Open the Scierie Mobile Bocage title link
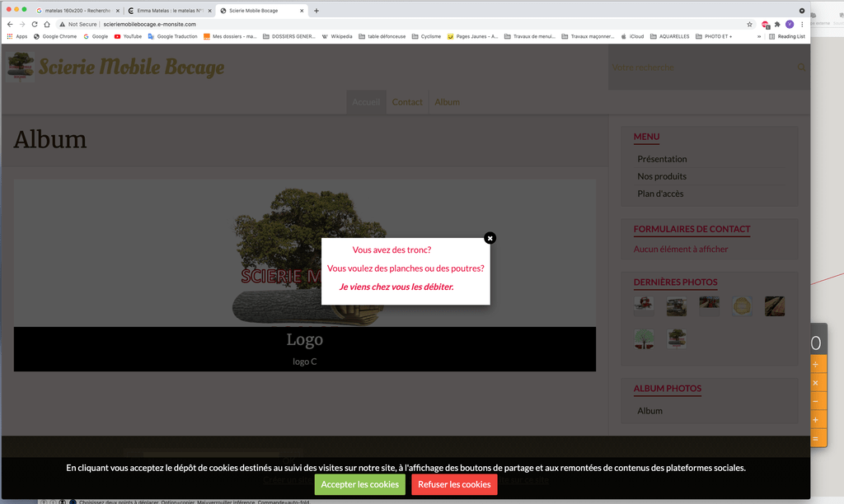844x504 pixels. click(131, 68)
